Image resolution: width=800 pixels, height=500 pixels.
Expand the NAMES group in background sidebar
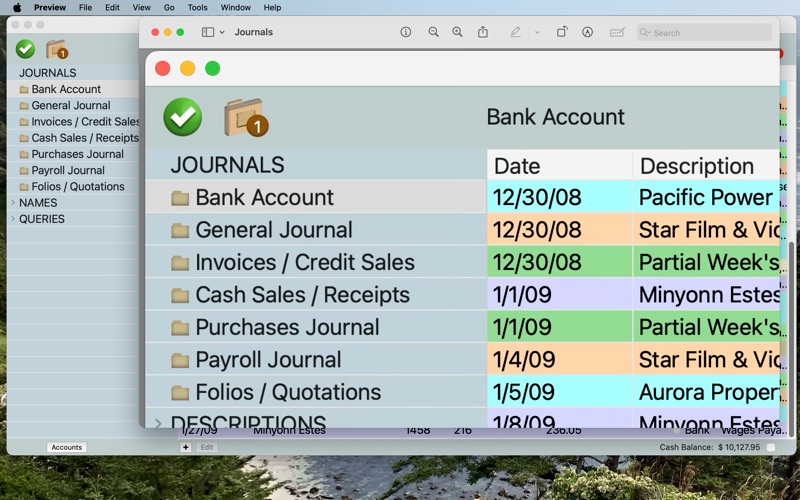pos(13,203)
